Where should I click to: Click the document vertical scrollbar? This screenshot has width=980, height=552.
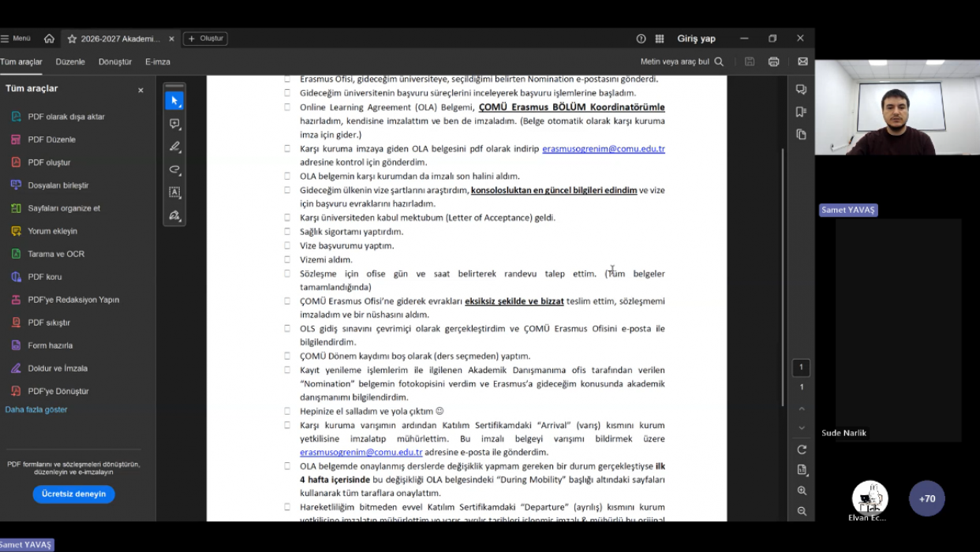click(x=782, y=276)
